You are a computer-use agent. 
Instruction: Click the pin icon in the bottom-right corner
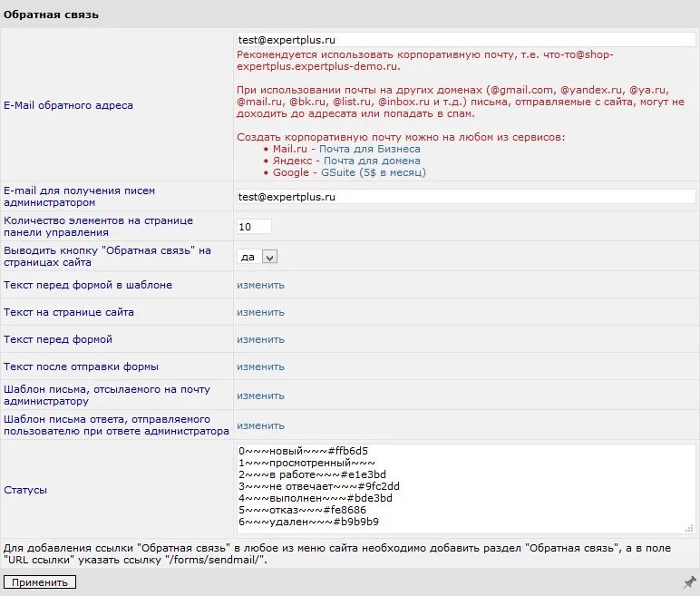(x=690, y=581)
